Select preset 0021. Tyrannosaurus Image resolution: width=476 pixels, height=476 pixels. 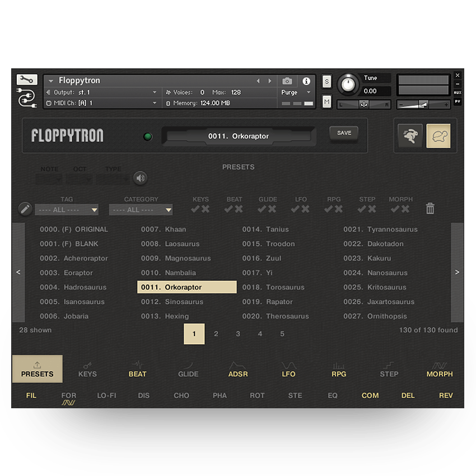(x=380, y=230)
